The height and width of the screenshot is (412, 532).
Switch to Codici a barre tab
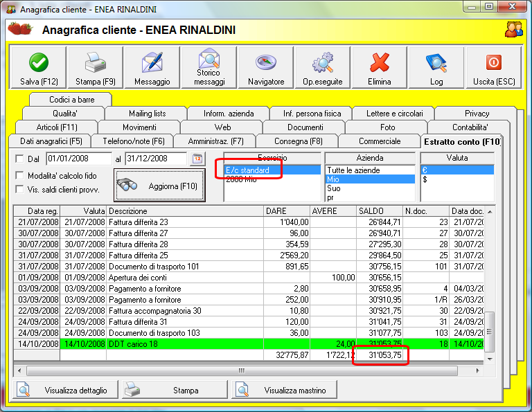coord(71,99)
